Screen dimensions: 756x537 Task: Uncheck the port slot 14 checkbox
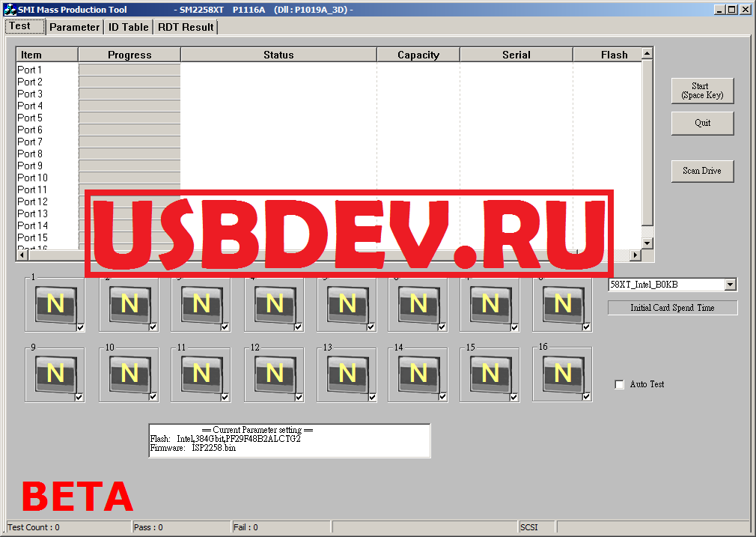click(442, 397)
